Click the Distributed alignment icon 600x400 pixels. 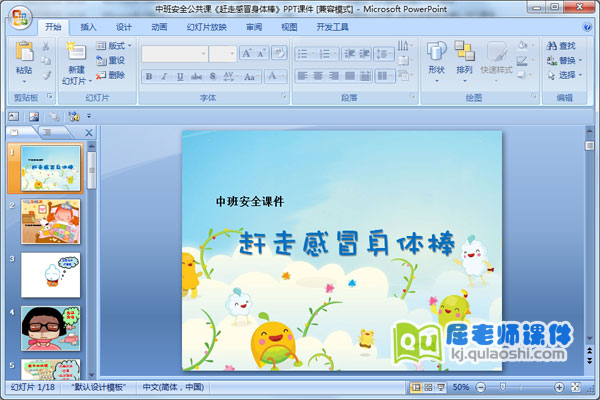click(x=365, y=76)
